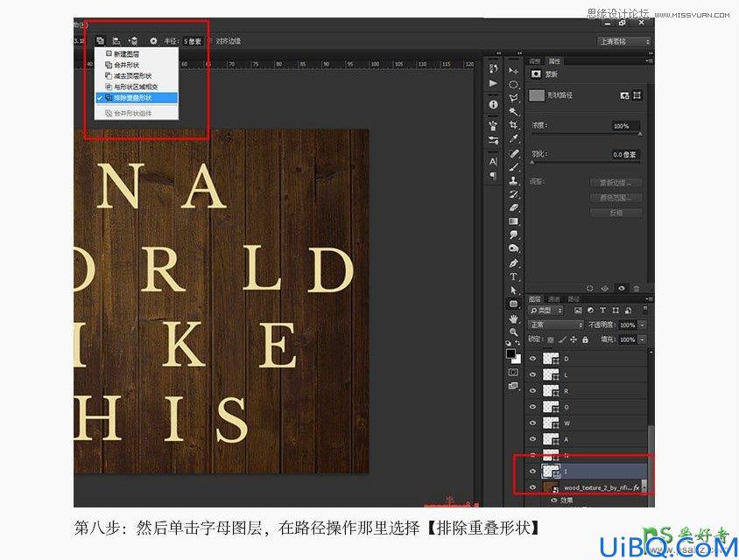Open the Actions panel play icon
739x560 pixels.
click(493, 83)
